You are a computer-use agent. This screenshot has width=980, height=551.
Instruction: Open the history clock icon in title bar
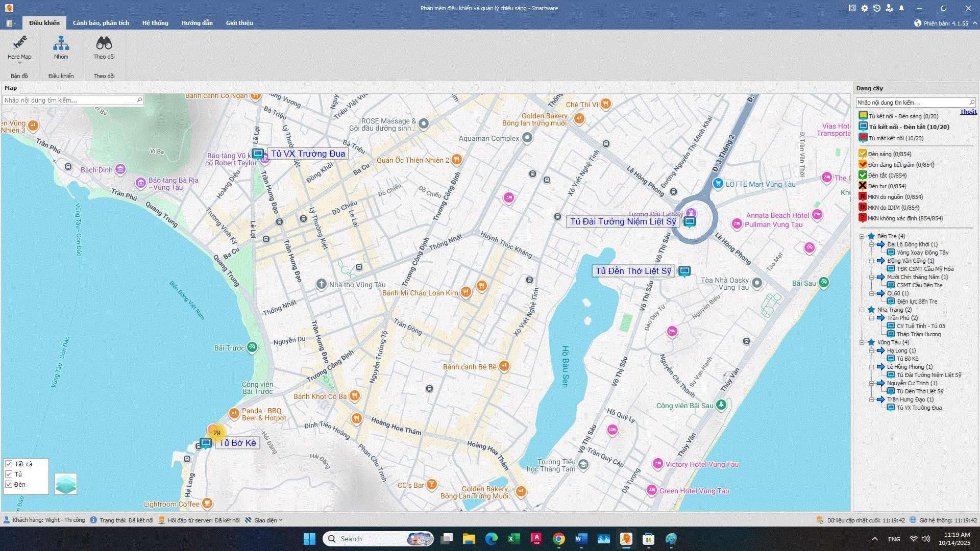coord(877,8)
